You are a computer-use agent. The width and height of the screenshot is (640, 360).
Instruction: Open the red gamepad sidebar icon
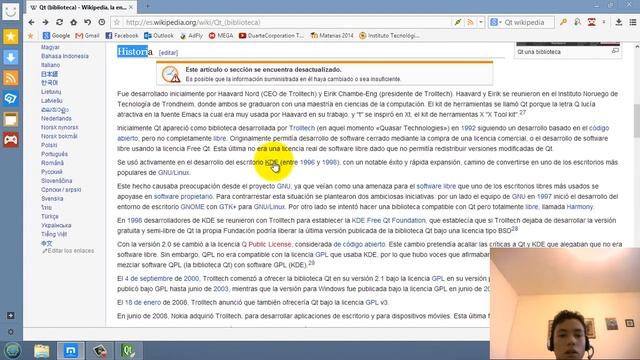pos(11,140)
